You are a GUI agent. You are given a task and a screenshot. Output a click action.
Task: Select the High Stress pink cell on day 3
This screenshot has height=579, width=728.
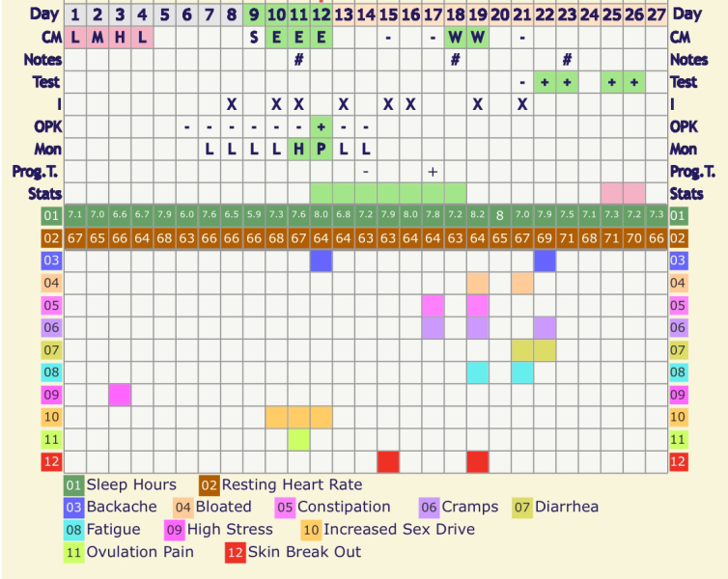tap(120, 395)
